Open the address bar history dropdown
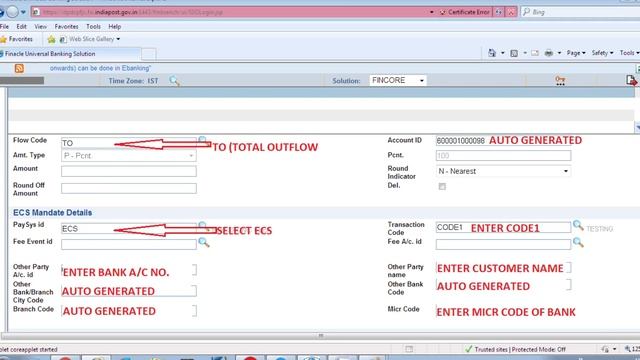 coord(431,12)
